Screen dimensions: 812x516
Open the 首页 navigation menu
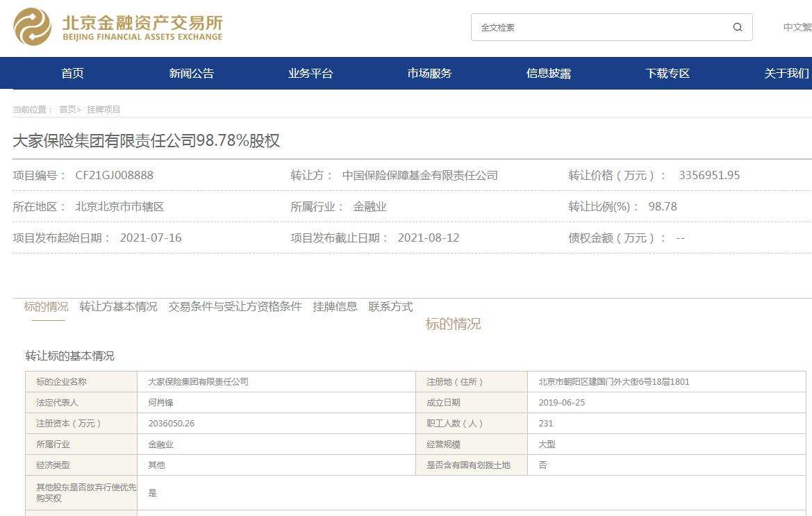tap(72, 74)
